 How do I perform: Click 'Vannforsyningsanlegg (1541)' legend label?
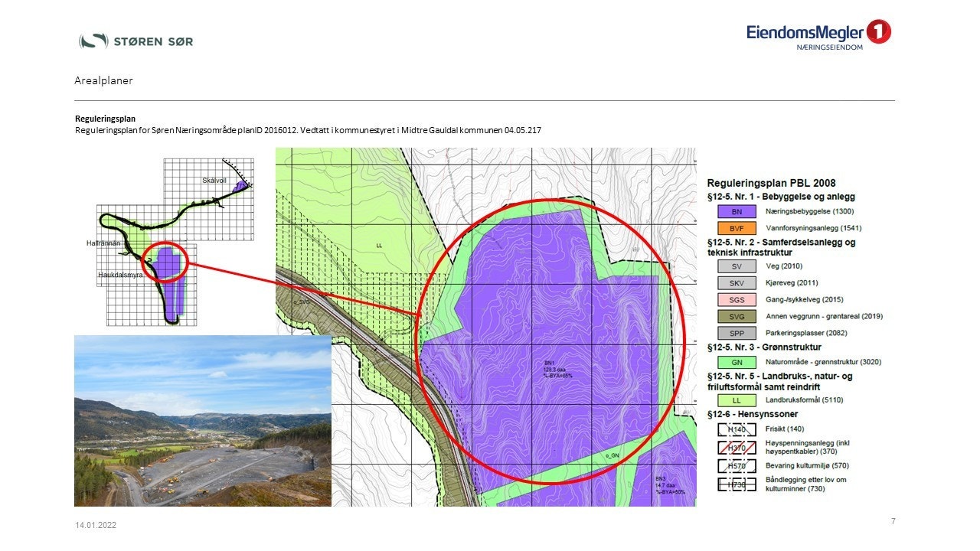pos(815,228)
